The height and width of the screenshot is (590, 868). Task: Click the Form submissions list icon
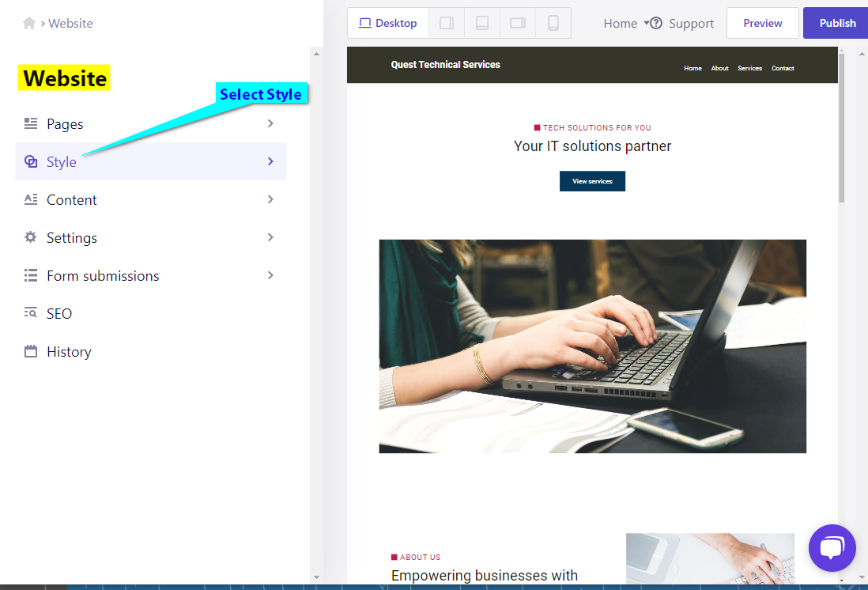point(31,275)
